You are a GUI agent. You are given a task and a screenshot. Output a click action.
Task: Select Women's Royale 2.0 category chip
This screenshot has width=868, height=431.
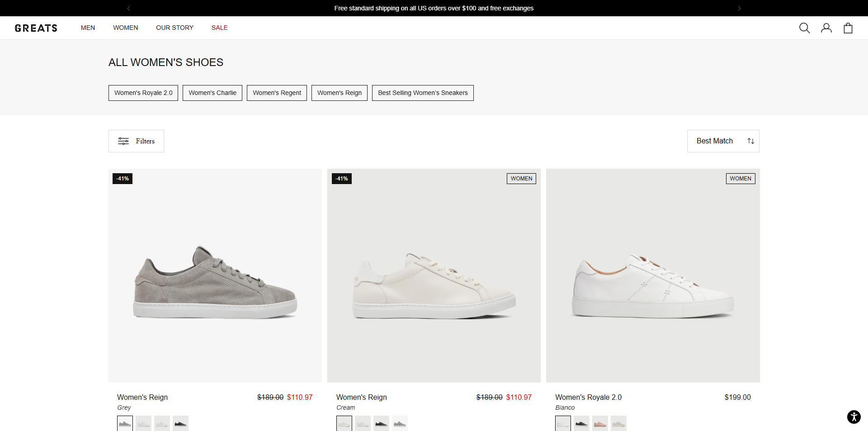143,93
